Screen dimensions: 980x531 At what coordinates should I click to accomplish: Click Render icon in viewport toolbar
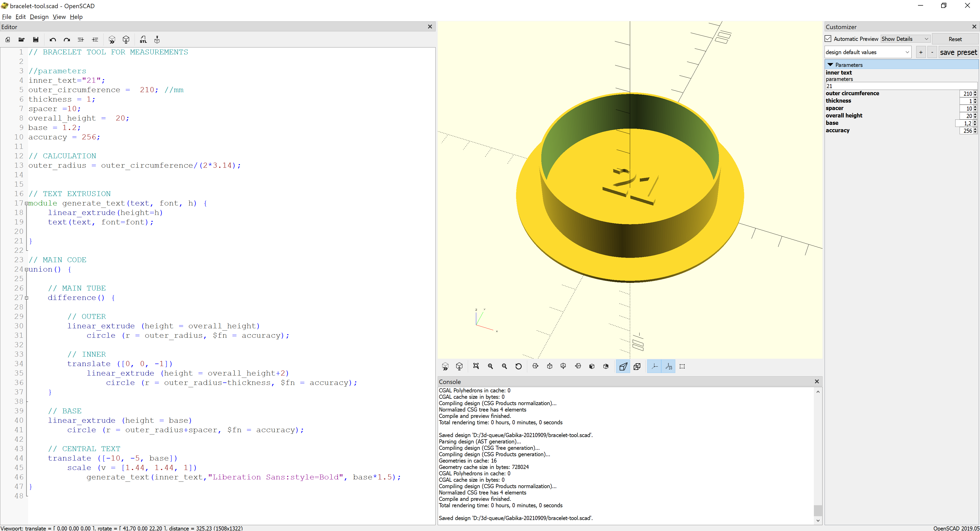click(459, 367)
